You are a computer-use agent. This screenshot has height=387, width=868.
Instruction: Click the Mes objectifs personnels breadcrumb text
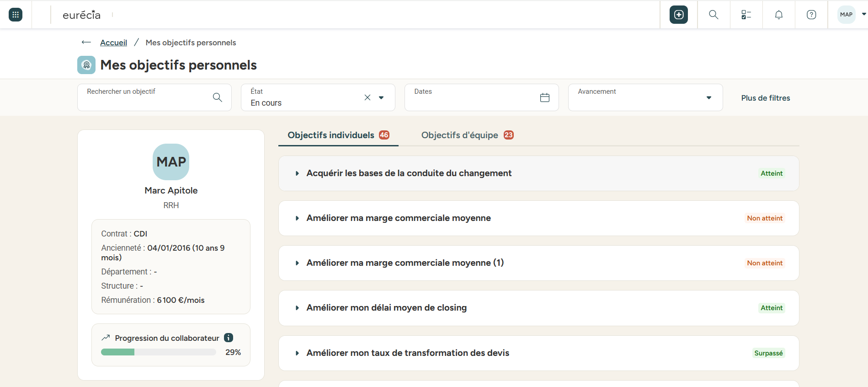point(191,43)
